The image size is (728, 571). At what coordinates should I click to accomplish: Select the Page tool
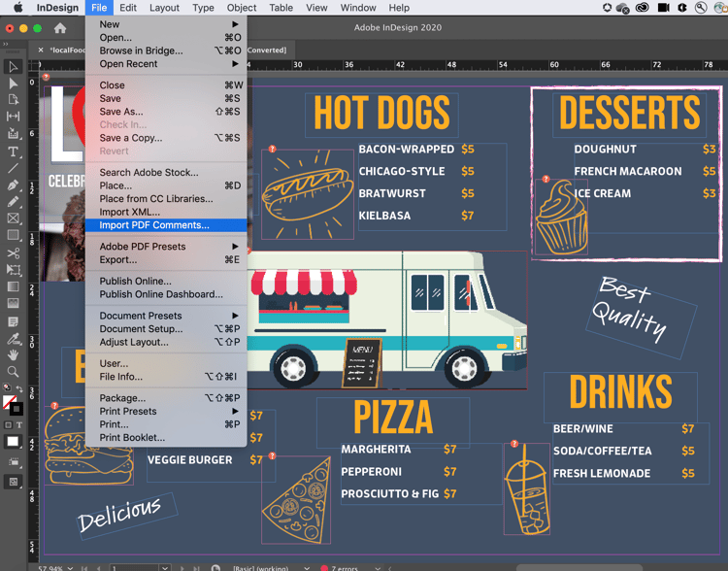[x=13, y=99]
